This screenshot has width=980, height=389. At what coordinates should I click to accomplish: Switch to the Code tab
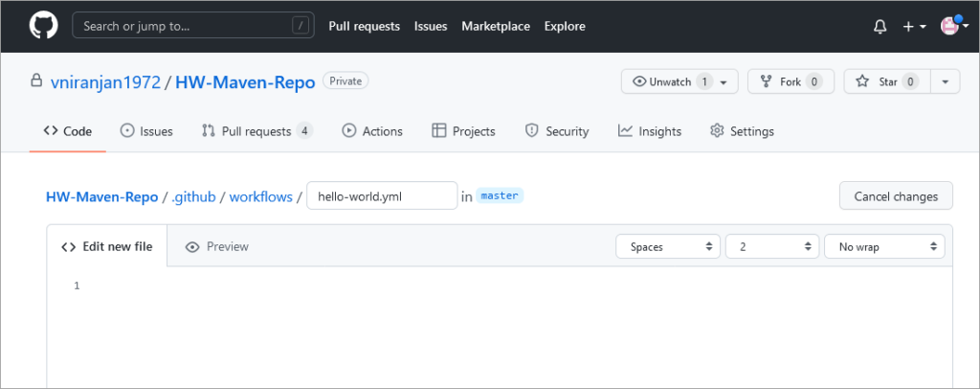point(68,131)
